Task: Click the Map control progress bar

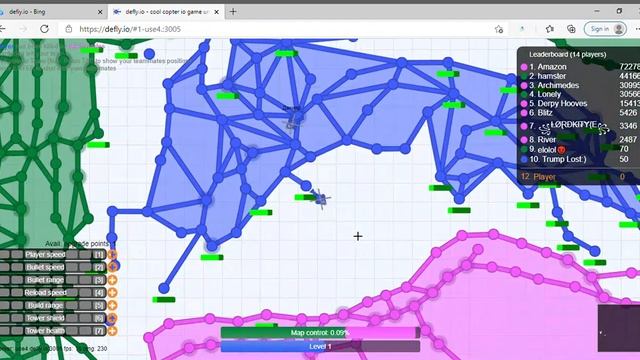Action: 320,333
